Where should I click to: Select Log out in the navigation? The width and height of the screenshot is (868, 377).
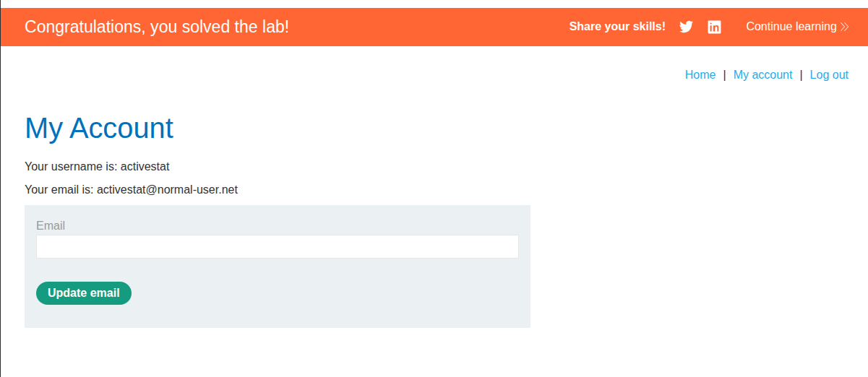coord(829,75)
